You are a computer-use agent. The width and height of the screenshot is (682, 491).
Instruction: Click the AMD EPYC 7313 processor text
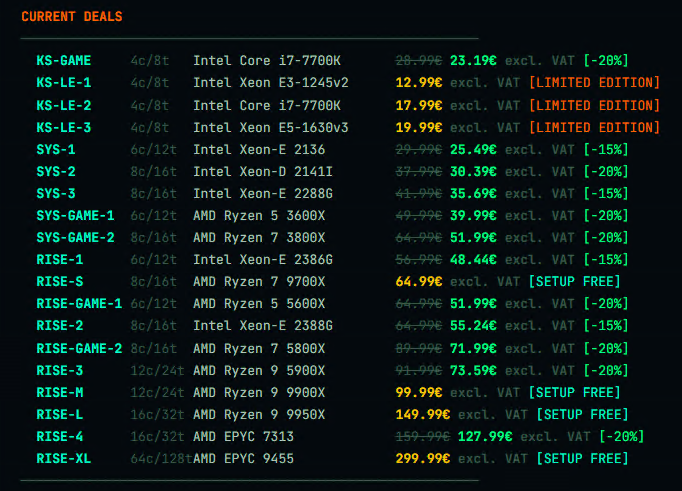point(240,435)
